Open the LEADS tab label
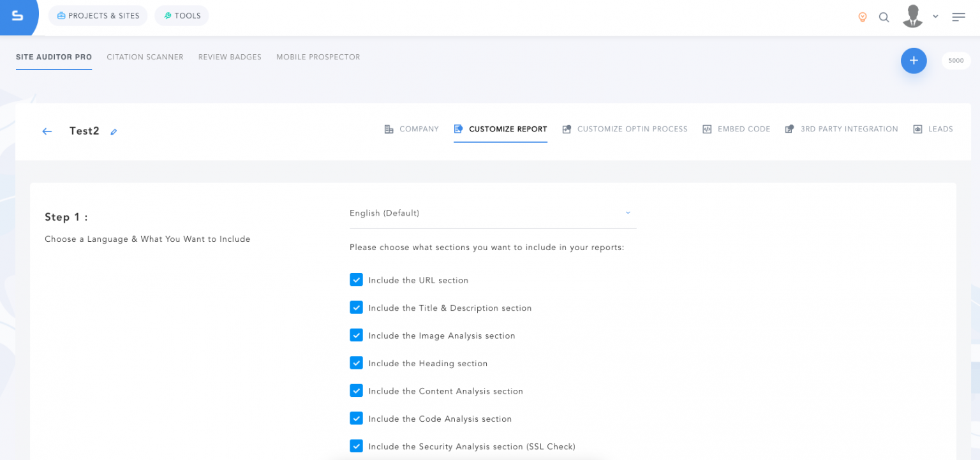The height and width of the screenshot is (460, 980). coord(940,129)
